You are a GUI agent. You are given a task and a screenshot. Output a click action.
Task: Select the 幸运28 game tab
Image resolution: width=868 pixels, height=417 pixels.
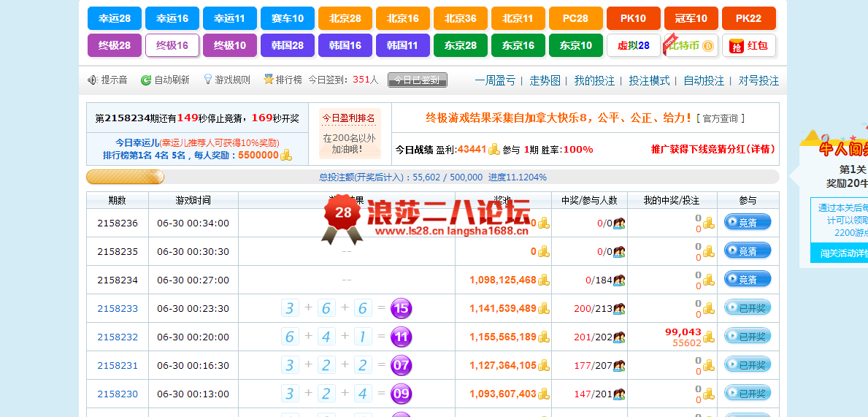pyautogui.click(x=115, y=18)
